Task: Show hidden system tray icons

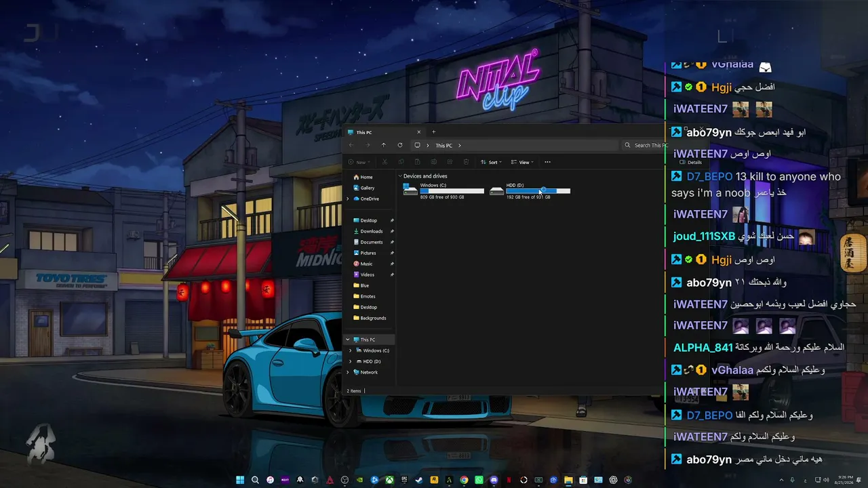Action: coord(781,480)
